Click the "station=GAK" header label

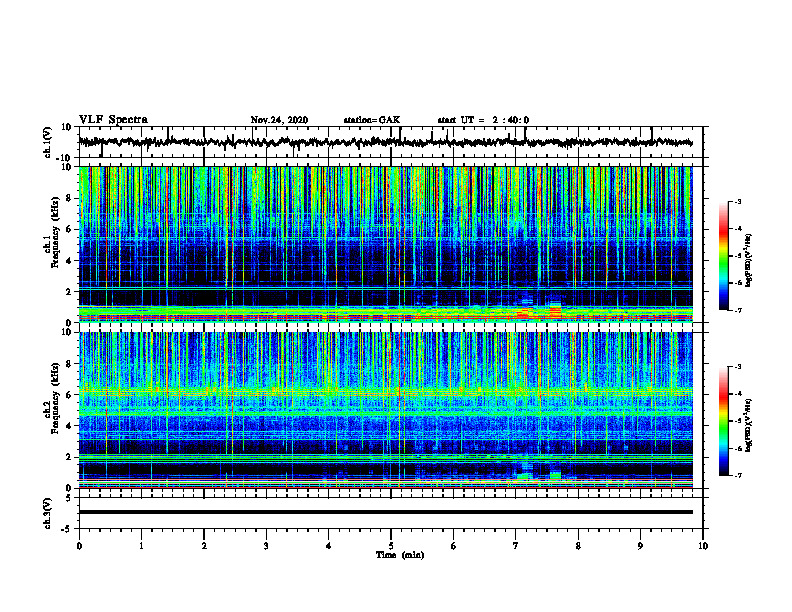(372, 120)
